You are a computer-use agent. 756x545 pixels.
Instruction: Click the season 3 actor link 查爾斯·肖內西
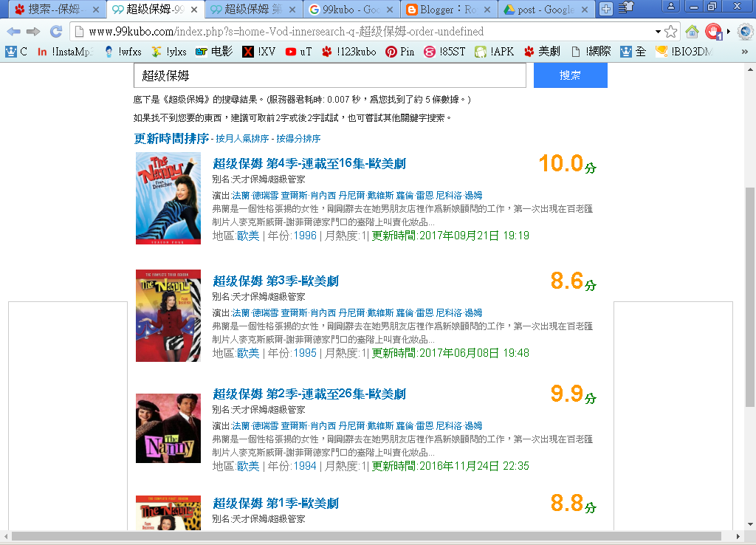pos(309,313)
